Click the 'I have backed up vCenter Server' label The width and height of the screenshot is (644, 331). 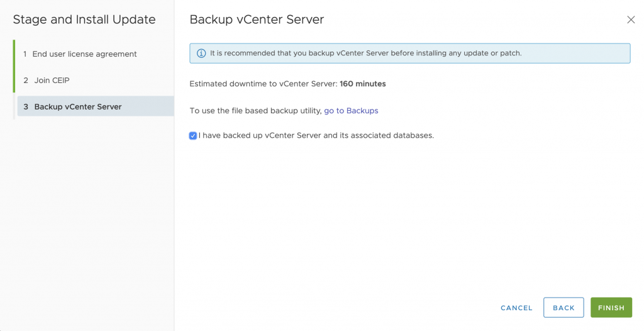click(316, 135)
